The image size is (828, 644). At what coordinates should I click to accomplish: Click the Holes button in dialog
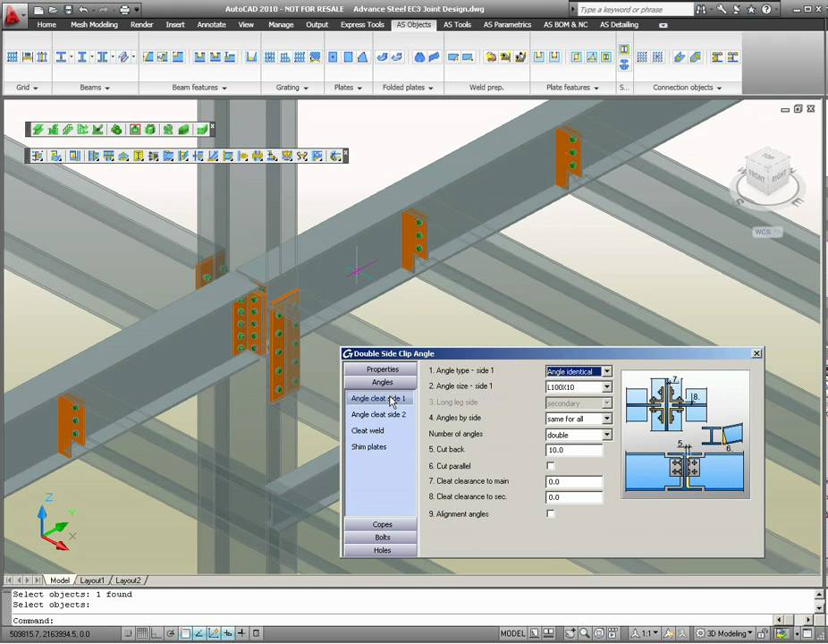point(383,550)
